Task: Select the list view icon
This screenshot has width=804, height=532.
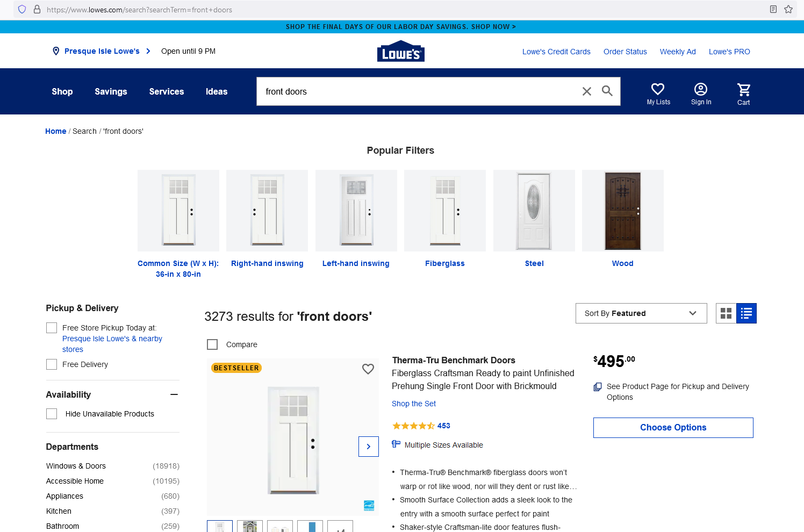Action: tap(746, 313)
